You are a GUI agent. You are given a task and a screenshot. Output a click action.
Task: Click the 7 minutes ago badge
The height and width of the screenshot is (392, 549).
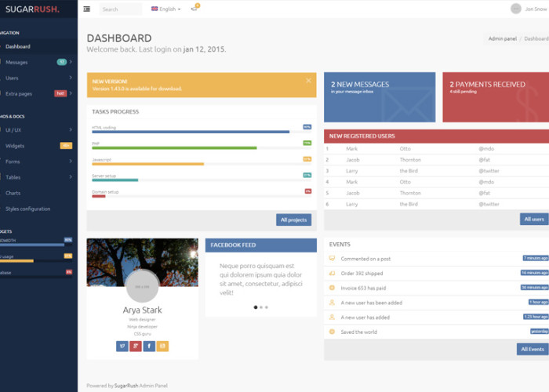coord(536,258)
